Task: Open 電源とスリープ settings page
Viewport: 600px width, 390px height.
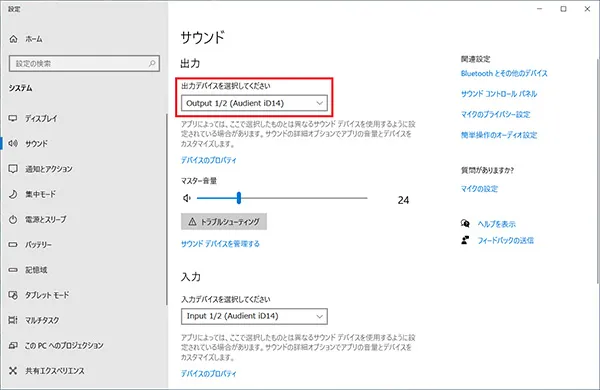Action: point(46,219)
